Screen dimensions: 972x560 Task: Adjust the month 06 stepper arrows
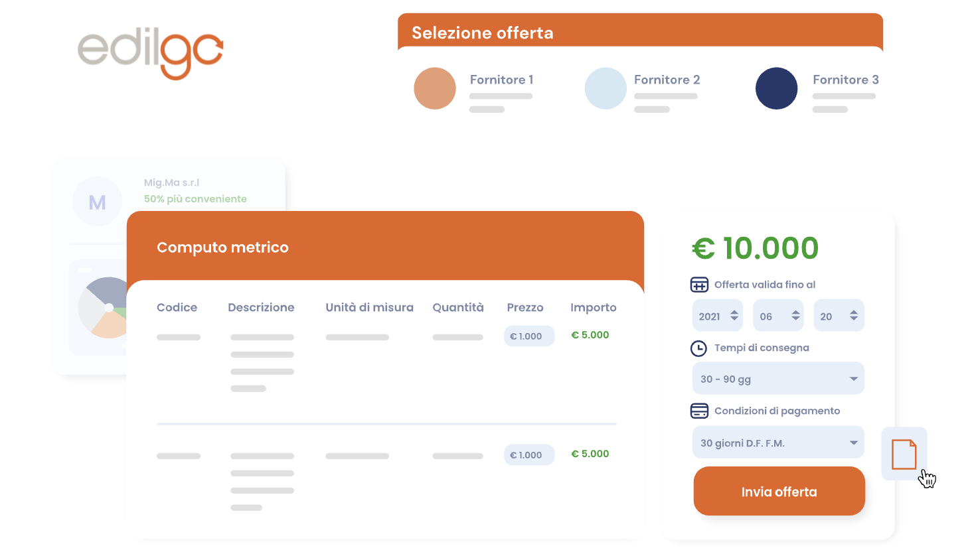tap(795, 316)
